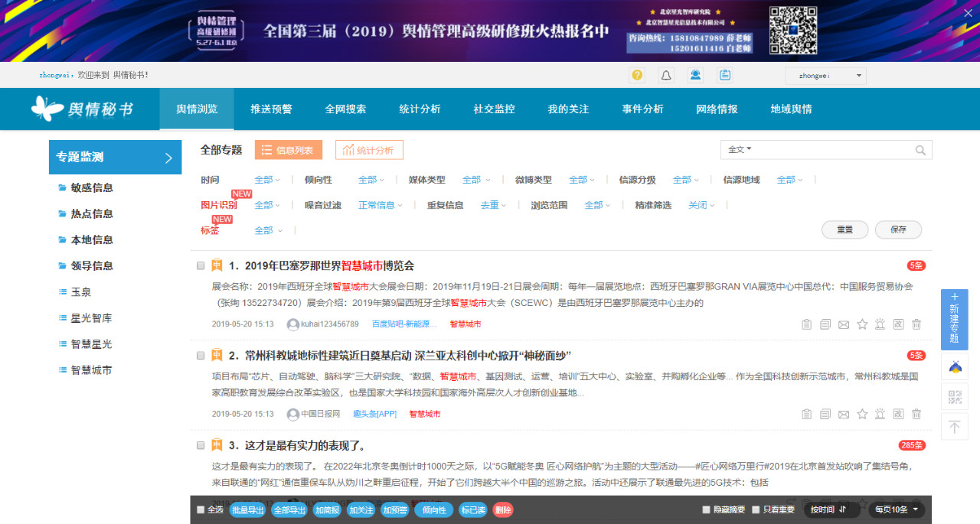Click the 按时间 sort button
This screenshot has height=524, width=980.
point(831,509)
